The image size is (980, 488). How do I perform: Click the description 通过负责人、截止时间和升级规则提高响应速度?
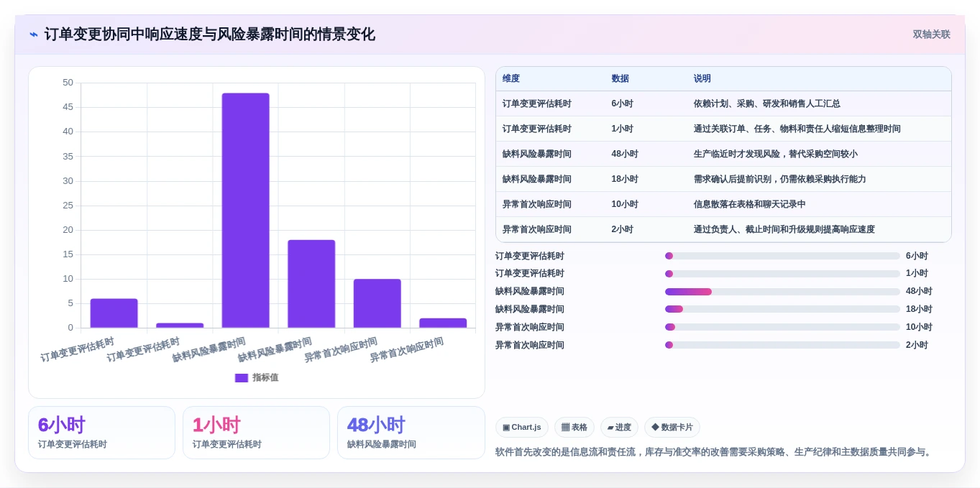point(784,229)
